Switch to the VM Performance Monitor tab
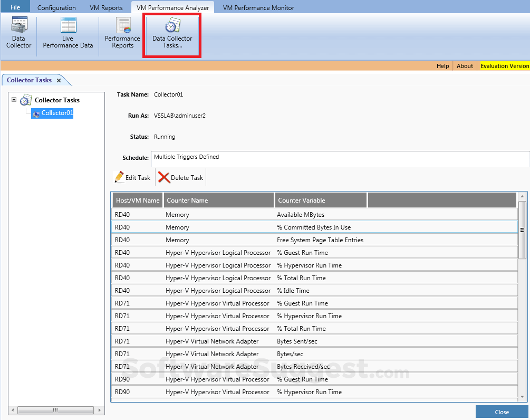 point(258,7)
